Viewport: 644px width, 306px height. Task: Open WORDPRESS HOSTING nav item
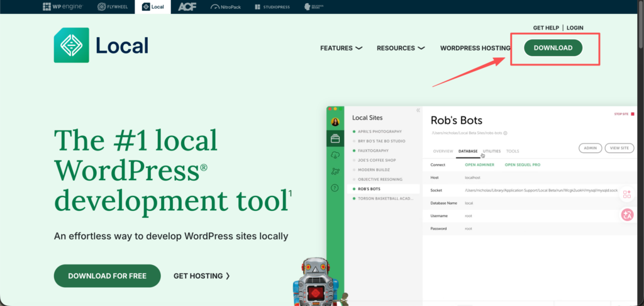[x=475, y=48]
